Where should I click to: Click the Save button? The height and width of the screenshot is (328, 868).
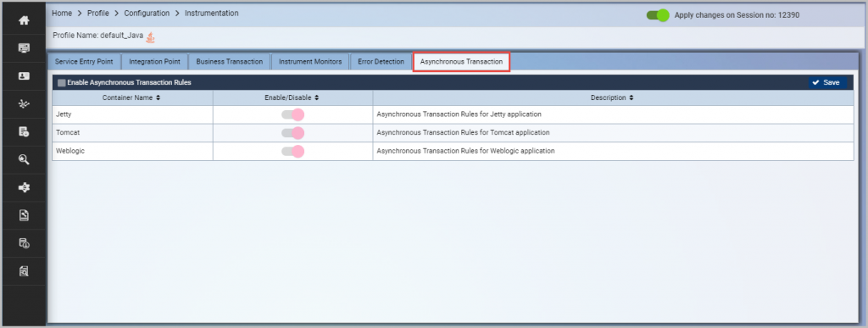(826, 82)
